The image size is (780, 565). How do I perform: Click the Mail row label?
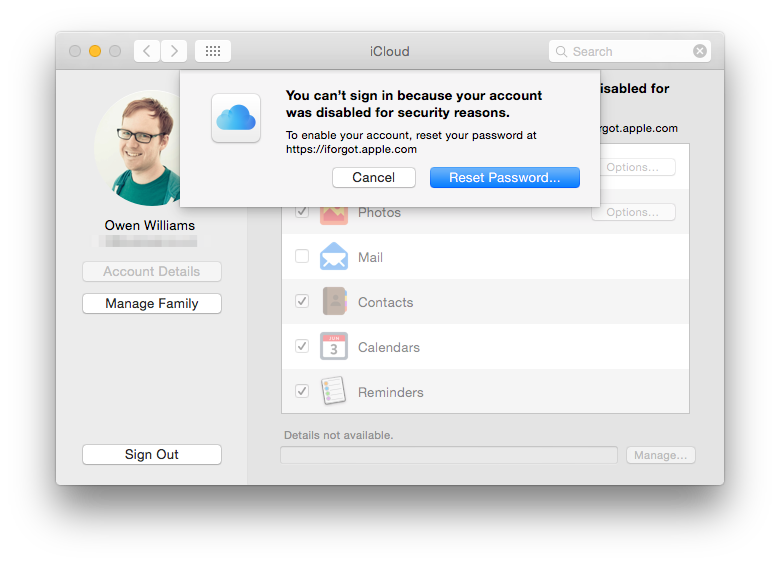[x=371, y=257]
